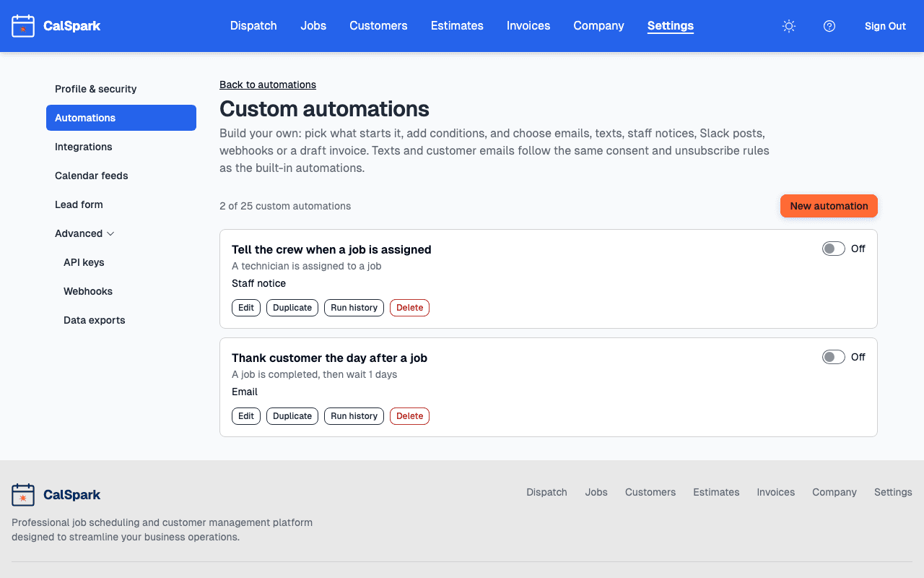
Task: Click the footer Customers link
Action: [x=650, y=492]
